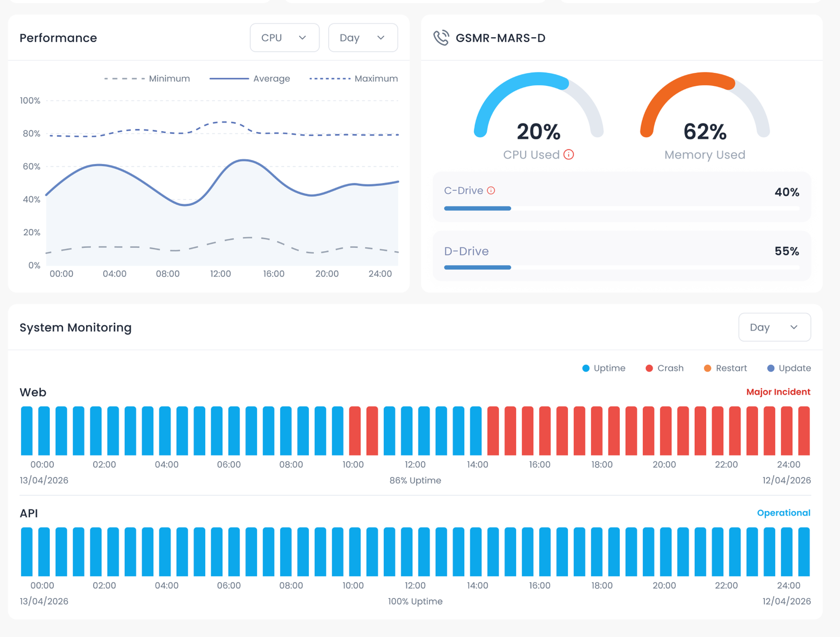840x637 pixels.
Task: Select the Web crash bar at 16:00
Action: coord(545,431)
